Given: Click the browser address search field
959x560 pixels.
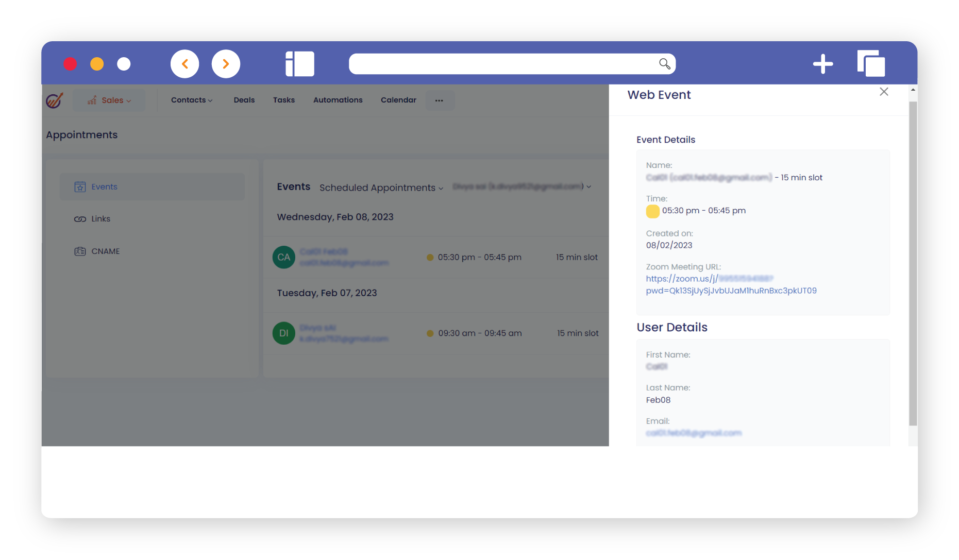Looking at the screenshot, I should tap(500, 64).
